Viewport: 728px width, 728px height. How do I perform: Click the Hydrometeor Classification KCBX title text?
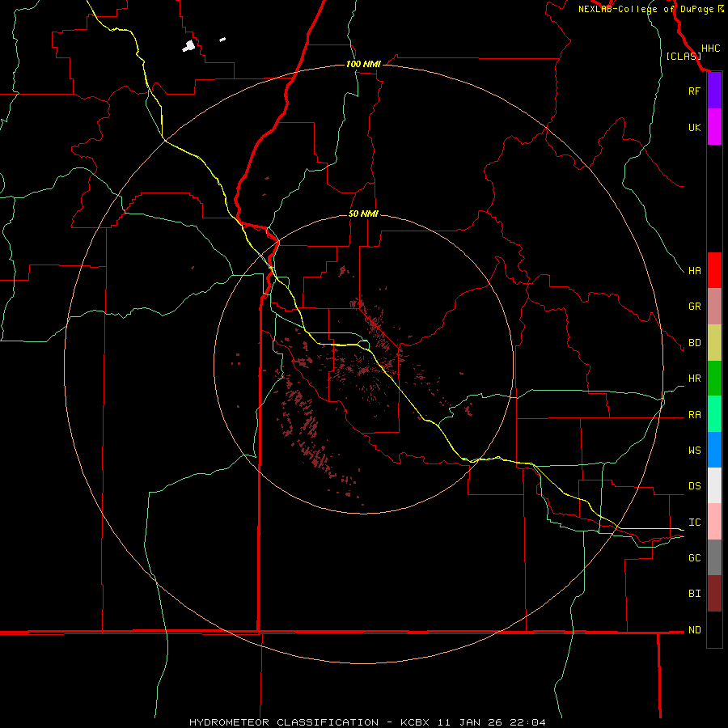tap(367, 722)
